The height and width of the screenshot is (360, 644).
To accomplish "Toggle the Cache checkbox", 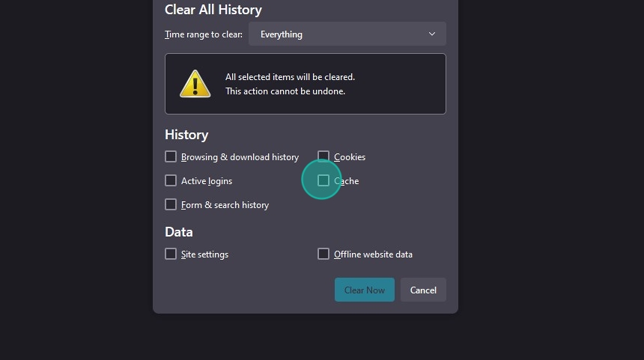I will coord(323,180).
